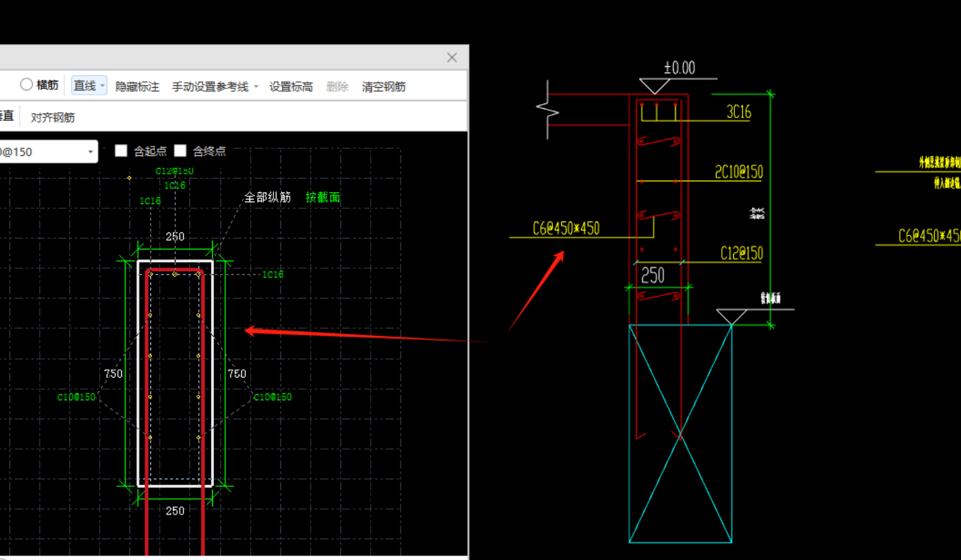Click the ±0.00 elevation mark
961x560 pixels.
coord(679,68)
